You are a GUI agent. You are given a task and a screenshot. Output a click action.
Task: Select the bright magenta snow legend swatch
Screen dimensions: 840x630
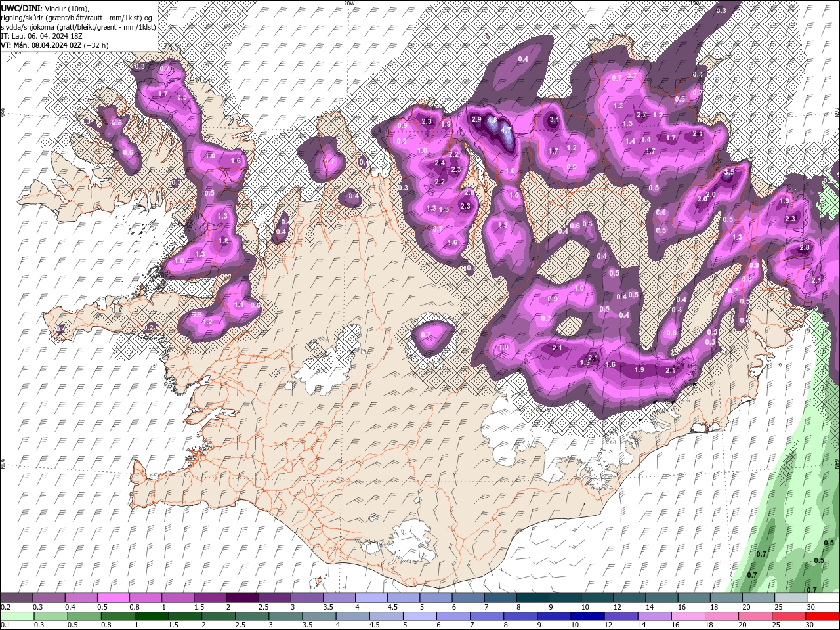[x=113, y=598]
